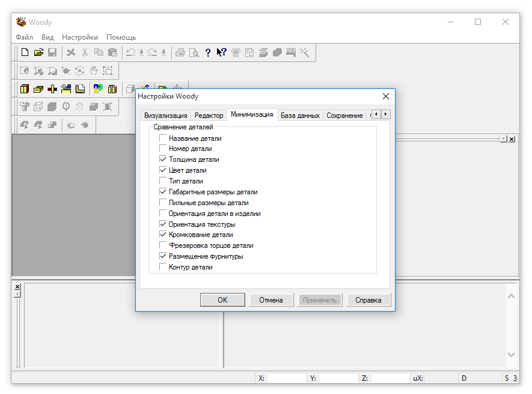Screen dimensions: 532x394
Task: Open the Сохранение tab
Action: coord(344,115)
